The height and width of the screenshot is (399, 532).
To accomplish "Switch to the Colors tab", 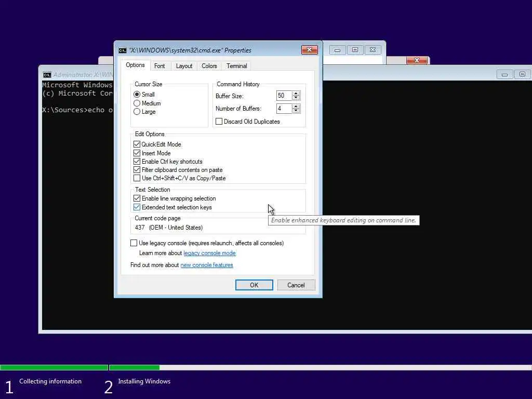I will (x=209, y=66).
